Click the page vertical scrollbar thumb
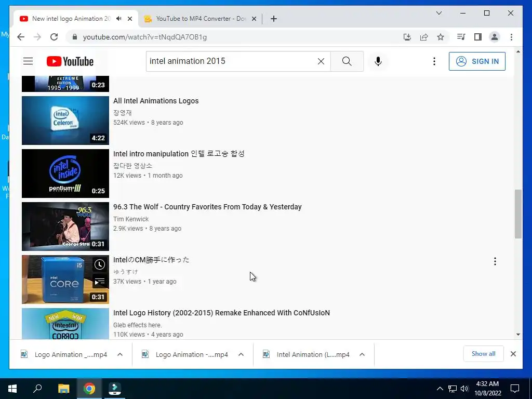The height and width of the screenshot is (399, 532). point(518,214)
